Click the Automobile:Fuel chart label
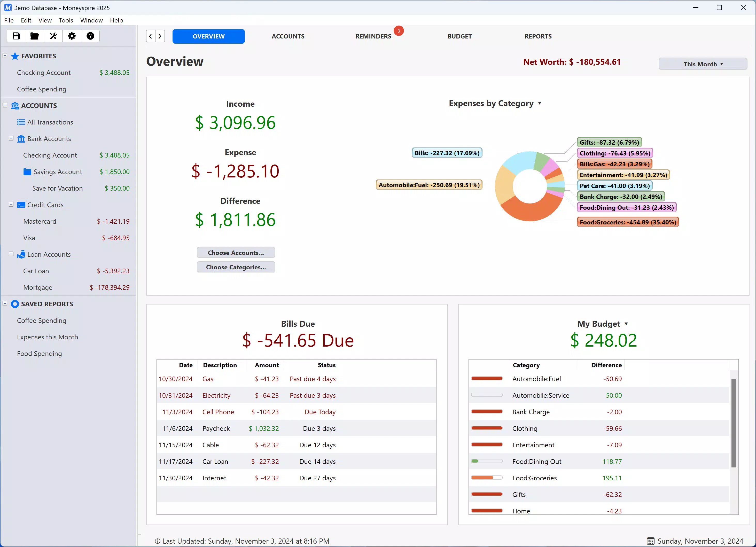 click(429, 185)
